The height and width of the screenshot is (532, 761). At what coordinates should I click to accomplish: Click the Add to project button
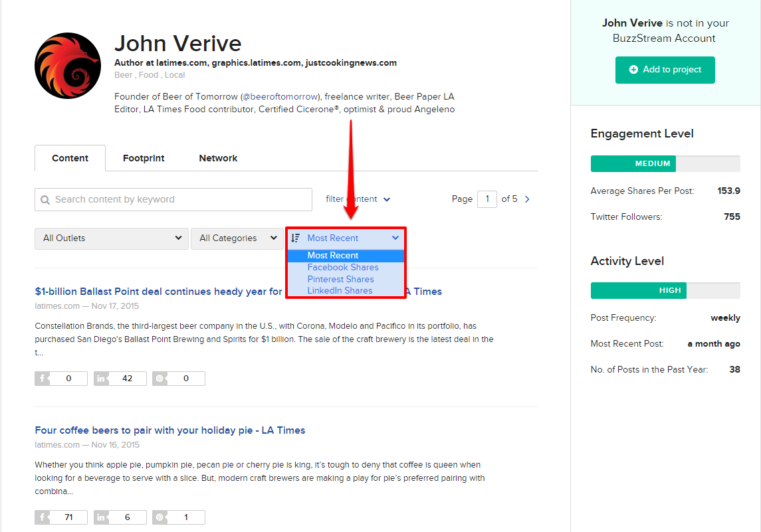[x=665, y=70]
